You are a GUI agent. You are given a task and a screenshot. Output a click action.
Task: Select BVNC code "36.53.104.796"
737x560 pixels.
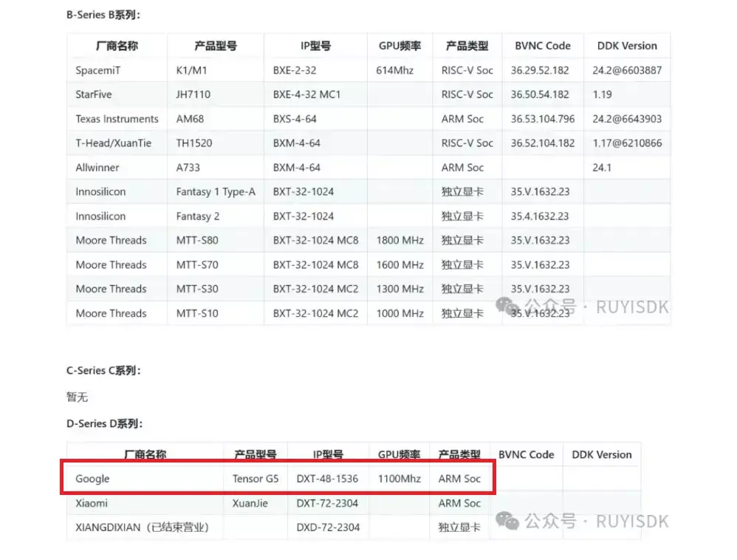coord(543,119)
